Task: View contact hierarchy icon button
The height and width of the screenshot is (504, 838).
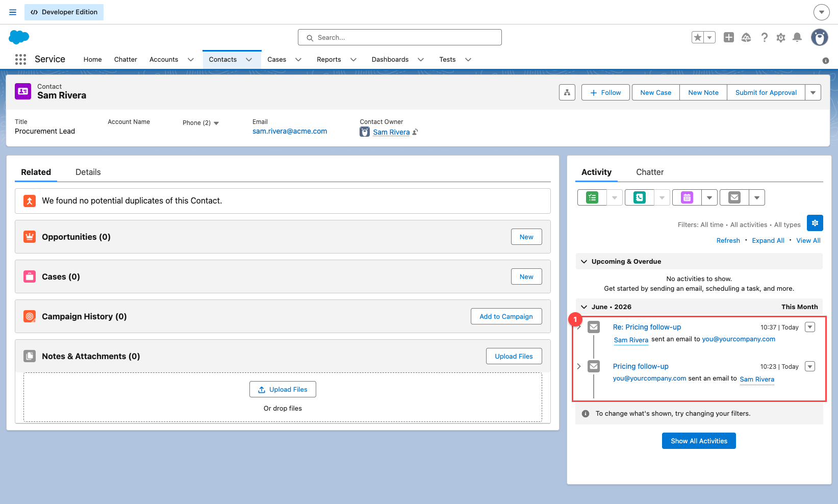Action: [567, 92]
